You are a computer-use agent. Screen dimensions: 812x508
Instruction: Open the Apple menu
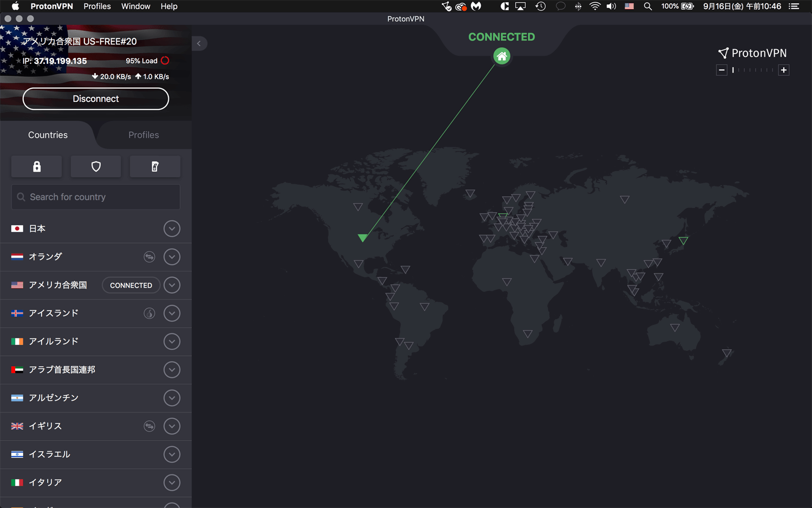(x=15, y=6)
